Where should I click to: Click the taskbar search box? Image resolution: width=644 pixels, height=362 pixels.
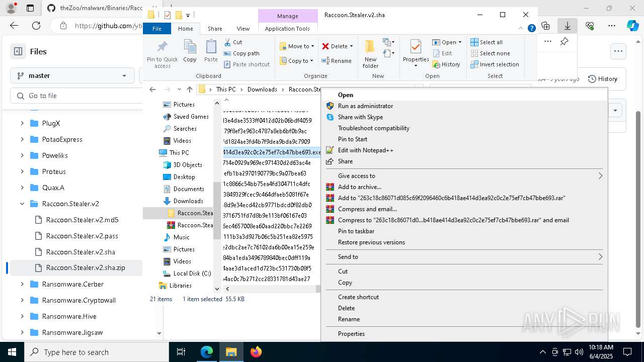point(97,352)
